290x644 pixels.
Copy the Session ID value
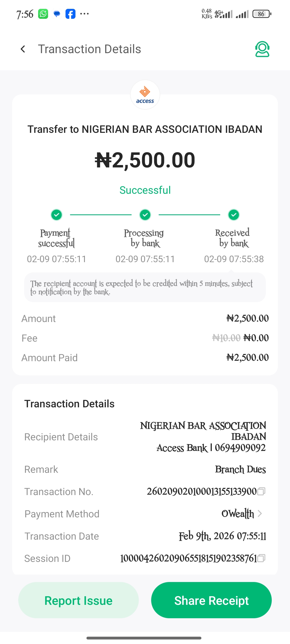click(x=261, y=558)
